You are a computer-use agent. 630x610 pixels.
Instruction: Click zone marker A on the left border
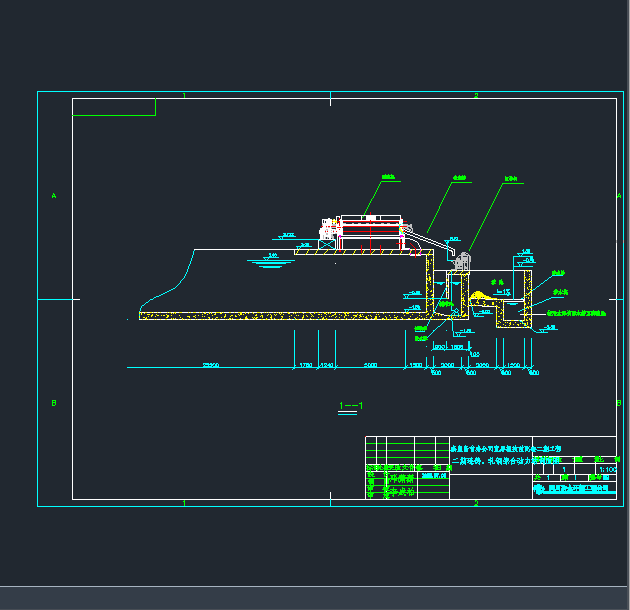tap(54, 197)
